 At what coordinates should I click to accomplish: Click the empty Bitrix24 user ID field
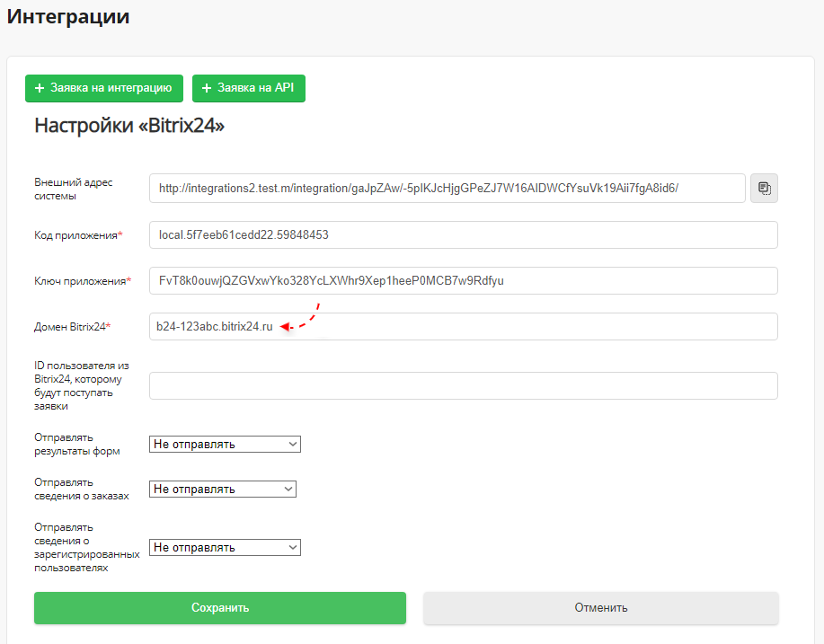pyautogui.click(x=464, y=385)
